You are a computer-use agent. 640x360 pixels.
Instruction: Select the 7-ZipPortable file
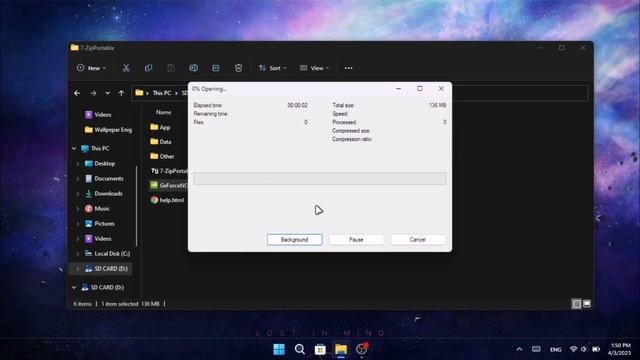click(x=169, y=171)
